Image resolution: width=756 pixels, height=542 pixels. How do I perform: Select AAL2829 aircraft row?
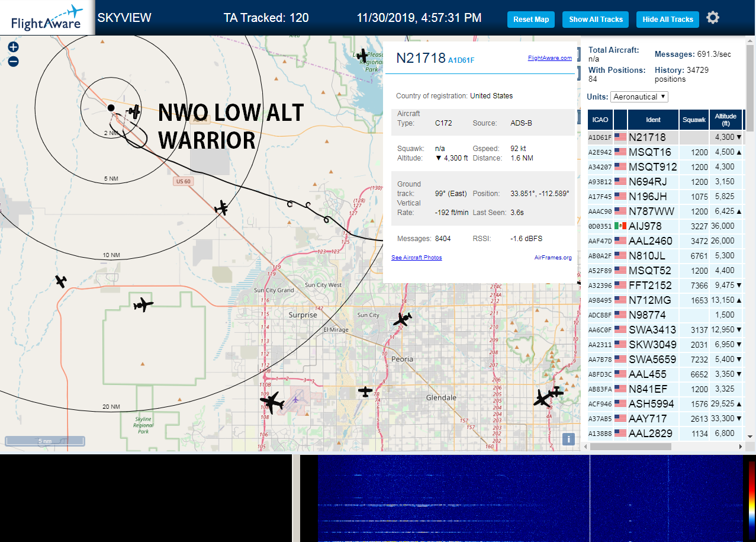[x=665, y=434]
